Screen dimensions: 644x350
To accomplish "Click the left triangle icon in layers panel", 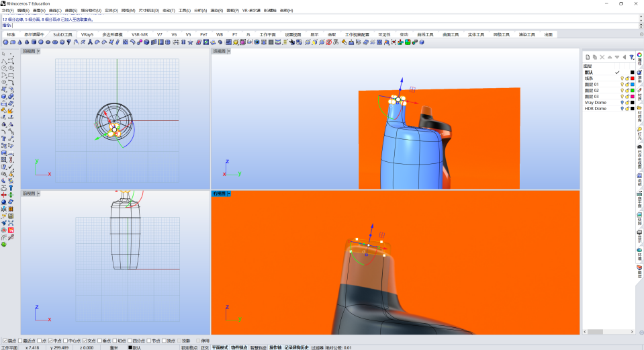I will point(625,57).
